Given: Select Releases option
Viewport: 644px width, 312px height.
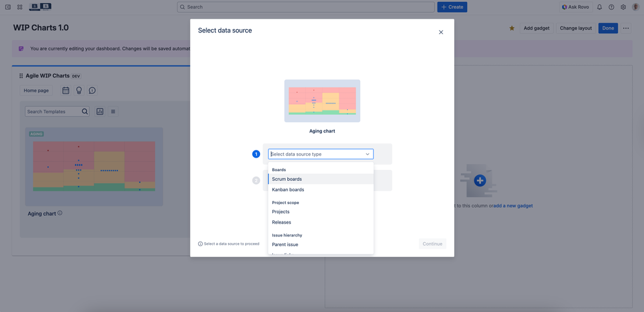Looking at the screenshot, I should (321, 222).
